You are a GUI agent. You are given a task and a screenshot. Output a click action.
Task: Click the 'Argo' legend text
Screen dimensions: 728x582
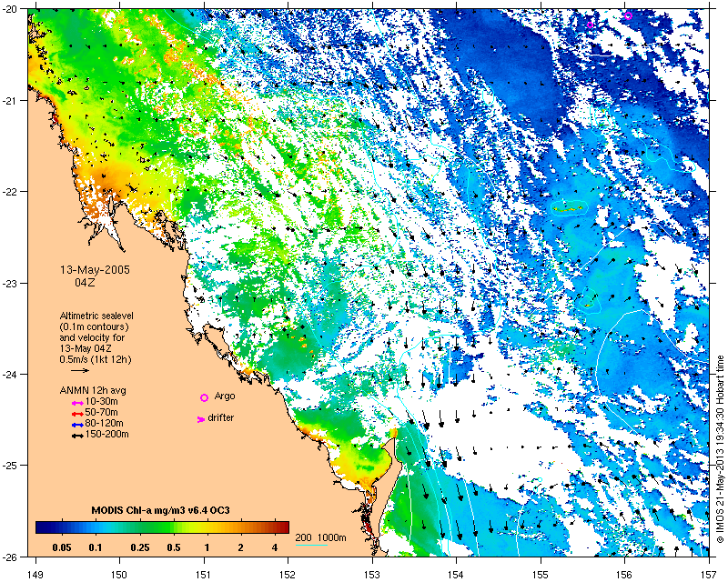coord(225,396)
